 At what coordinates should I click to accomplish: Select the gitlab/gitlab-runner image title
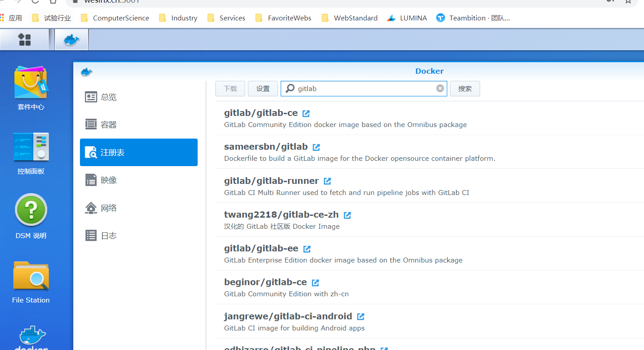tap(271, 181)
